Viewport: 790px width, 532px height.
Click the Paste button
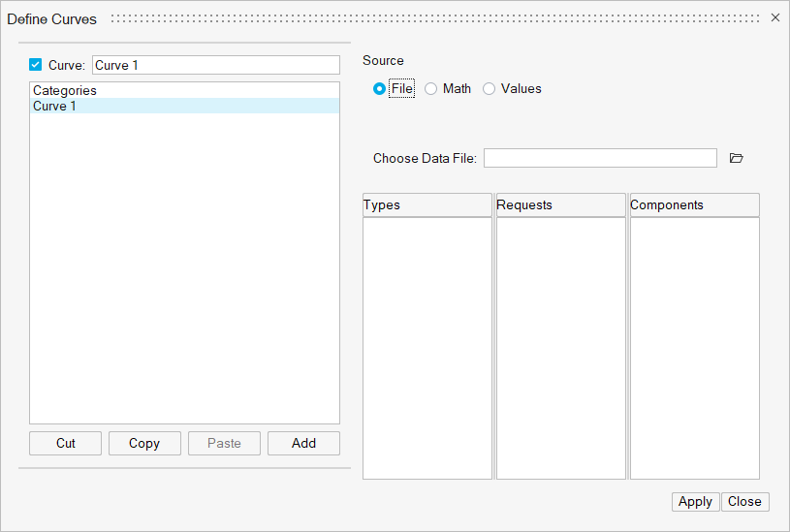coord(224,443)
